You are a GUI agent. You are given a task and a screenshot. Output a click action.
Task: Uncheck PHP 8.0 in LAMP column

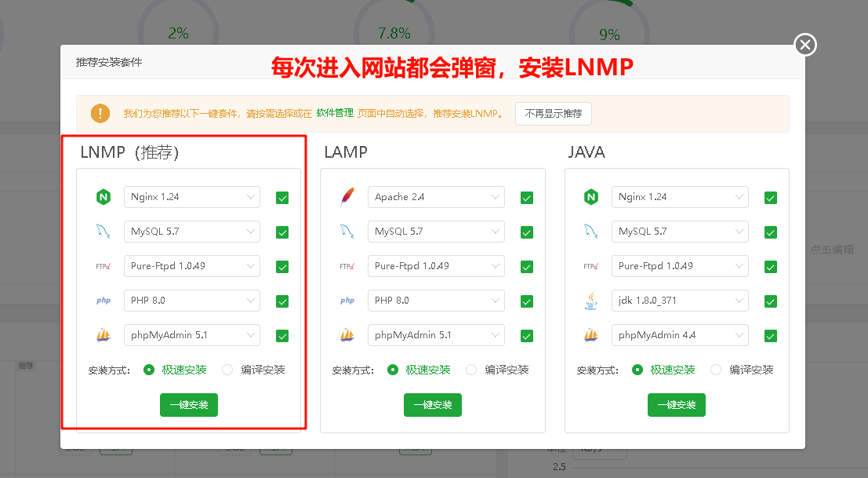click(x=526, y=301)
